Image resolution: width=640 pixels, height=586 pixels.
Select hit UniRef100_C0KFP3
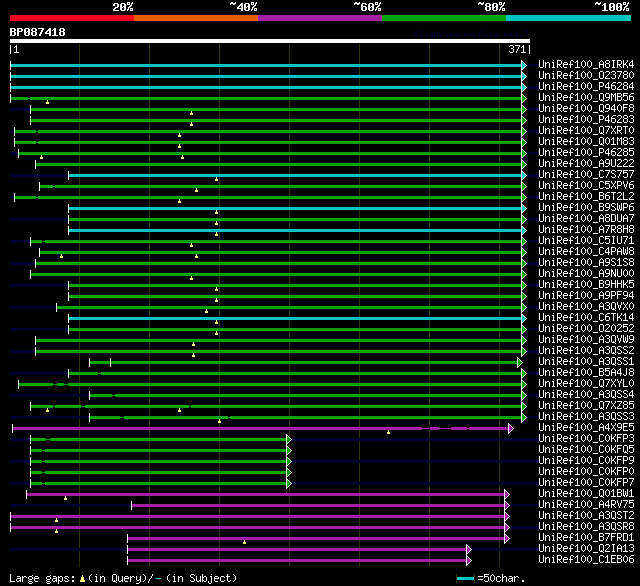point(586,439)
